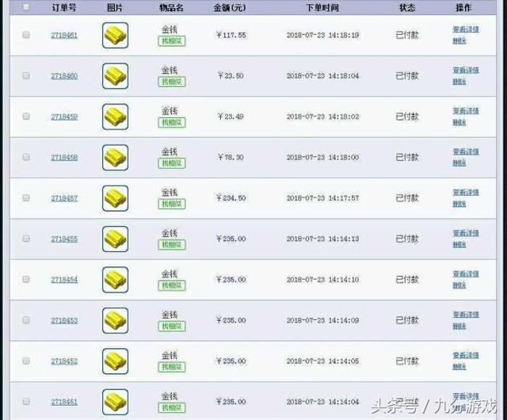
Task: View details (查看详情) of order 2718457
Action: (x=466, y=193)
